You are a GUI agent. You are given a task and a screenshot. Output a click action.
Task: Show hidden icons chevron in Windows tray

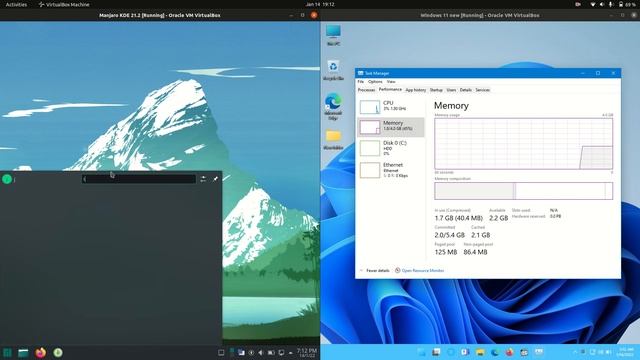[575, 352]
